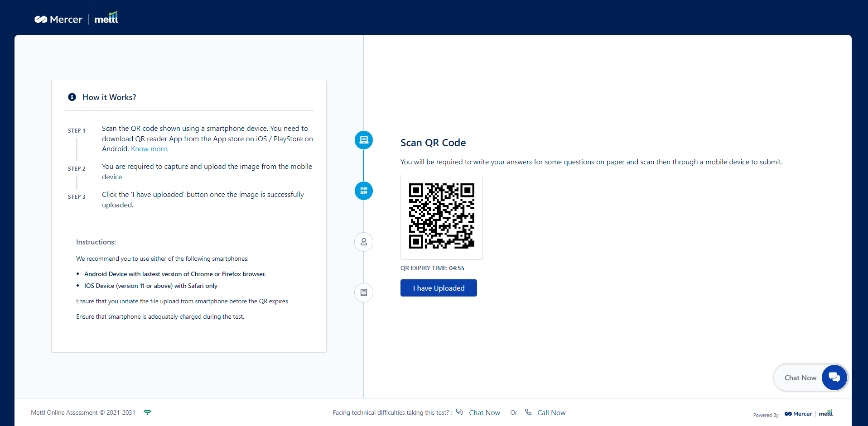This screenshot has height=426, width=868.
Task: Click the Call Now link
Action: [x=551, y=412]
